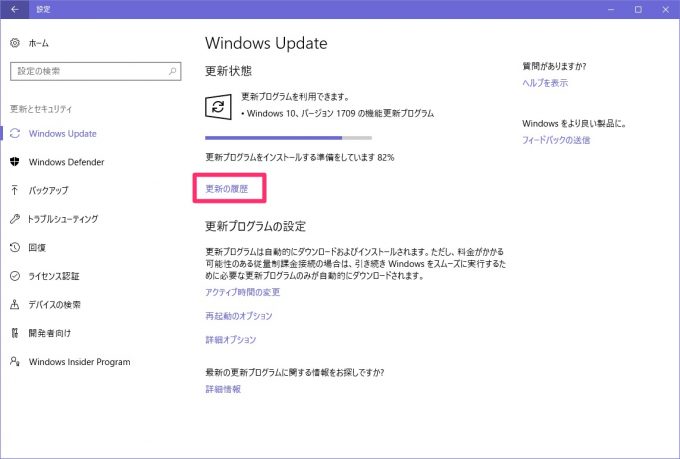Screen dimensions: 680x459
Task: Click 更新プログラムの設定 heading
Action: pyautogui.click(x=255, y=226)
